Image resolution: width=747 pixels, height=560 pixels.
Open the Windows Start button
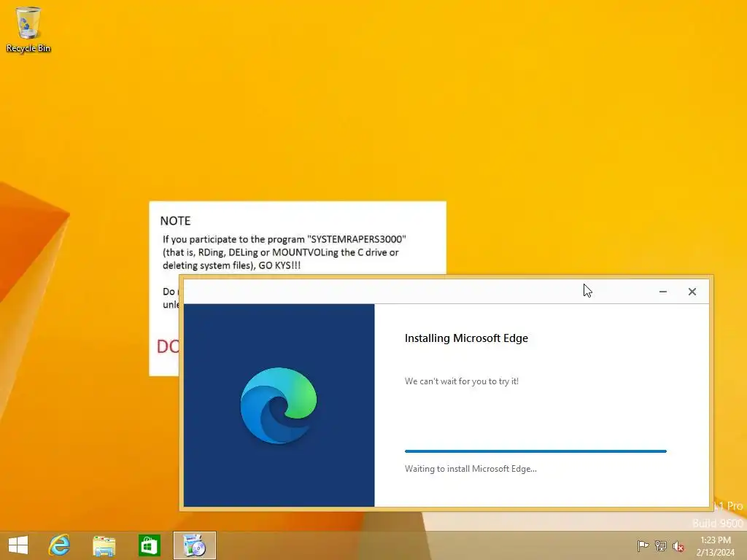pos(18,545)
